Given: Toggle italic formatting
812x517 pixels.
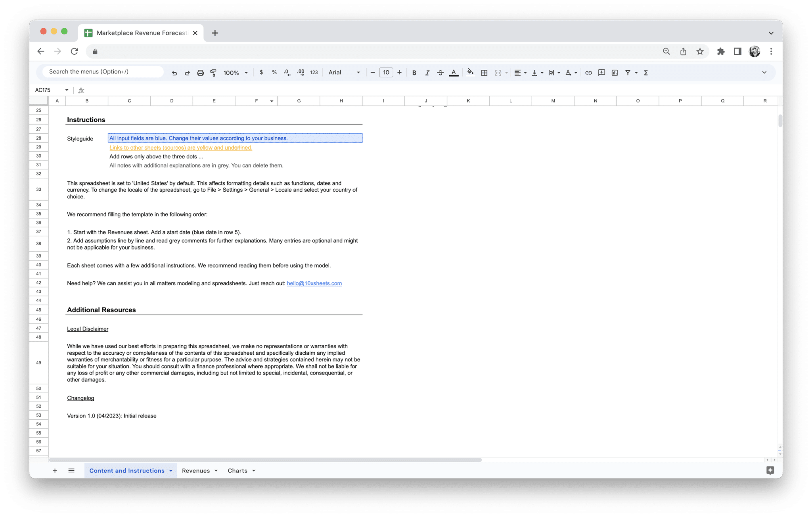Looking at the screenshot, I should [427, 72].
